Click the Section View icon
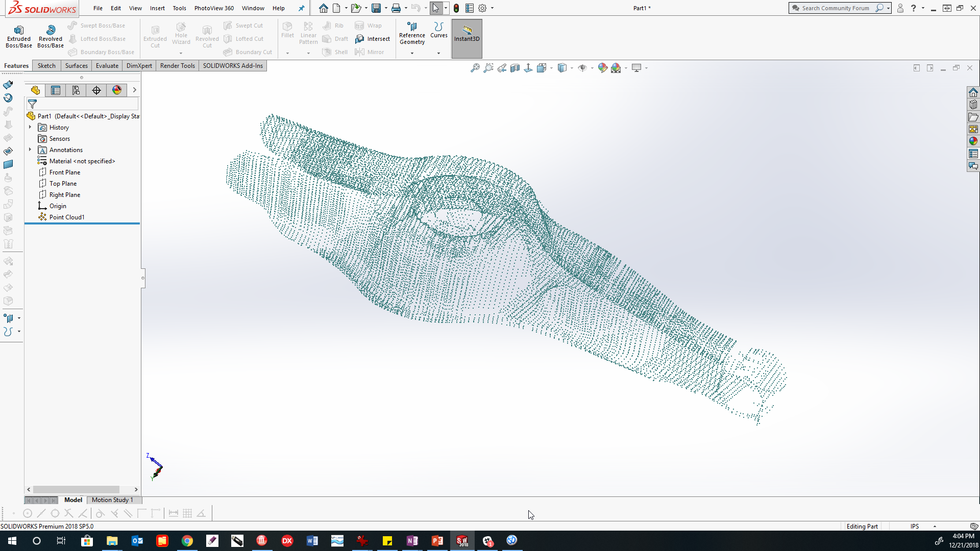 tap(515, 68)
